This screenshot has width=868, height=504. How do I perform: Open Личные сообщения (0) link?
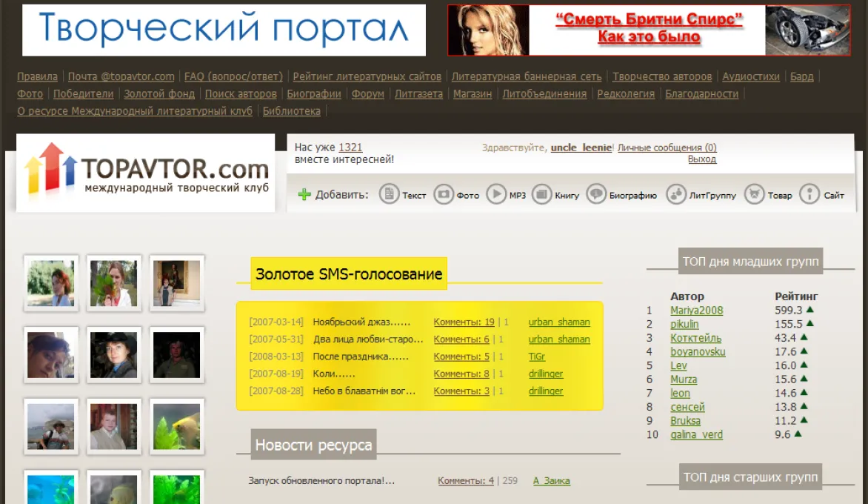[x=667, y=147]
